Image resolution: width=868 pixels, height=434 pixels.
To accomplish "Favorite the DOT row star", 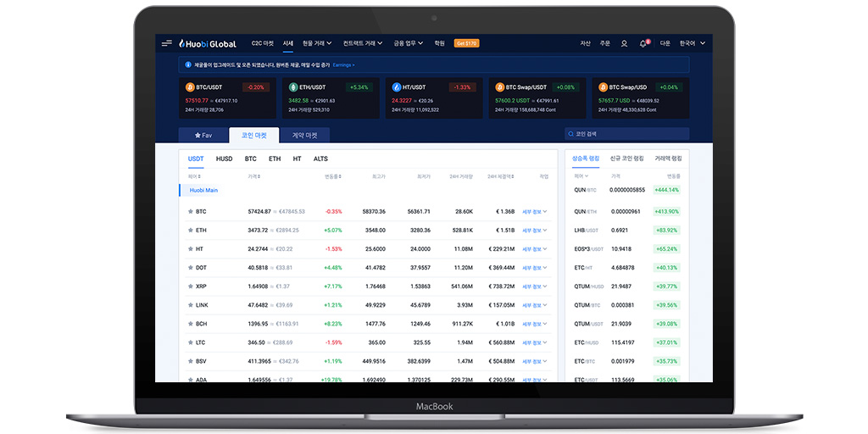I will tap(191, 268).
